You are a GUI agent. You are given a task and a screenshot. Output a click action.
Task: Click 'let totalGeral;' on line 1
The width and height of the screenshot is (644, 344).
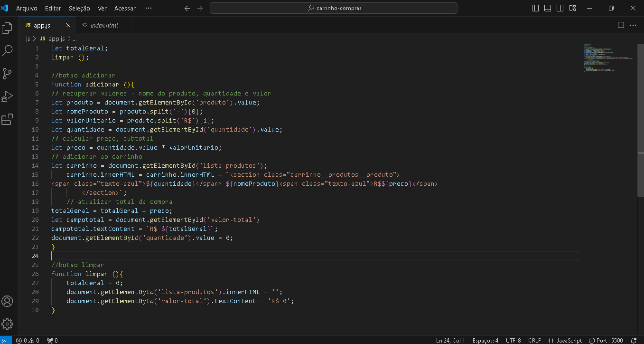click(80, 48)
